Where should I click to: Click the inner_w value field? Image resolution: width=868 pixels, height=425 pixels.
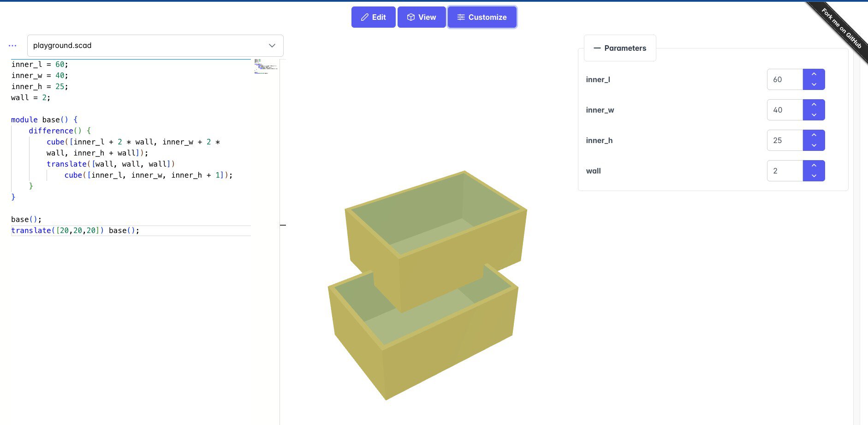785,110
